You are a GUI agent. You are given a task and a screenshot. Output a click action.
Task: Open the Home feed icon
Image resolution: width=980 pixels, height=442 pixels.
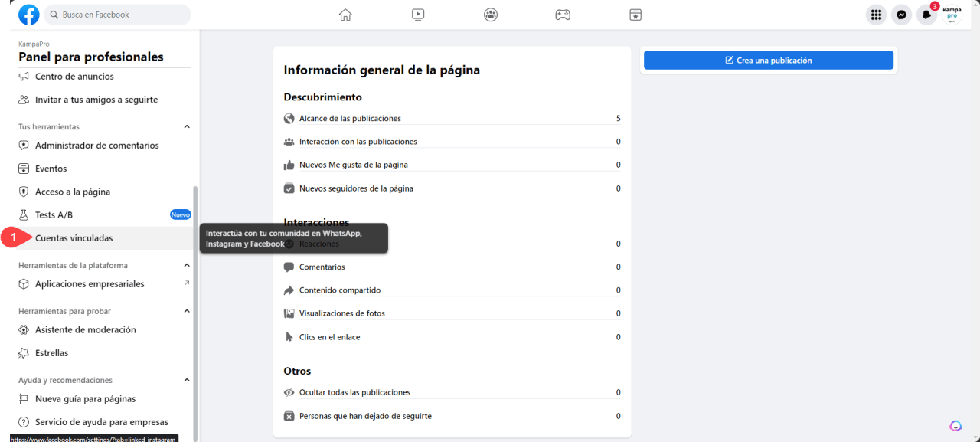pos(345,15)
